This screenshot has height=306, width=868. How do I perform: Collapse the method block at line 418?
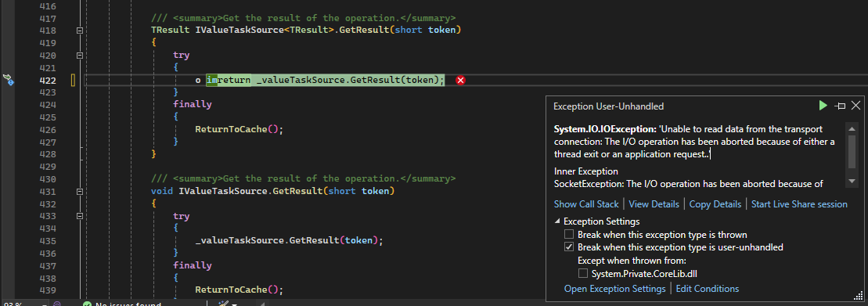tap(80, 31)
